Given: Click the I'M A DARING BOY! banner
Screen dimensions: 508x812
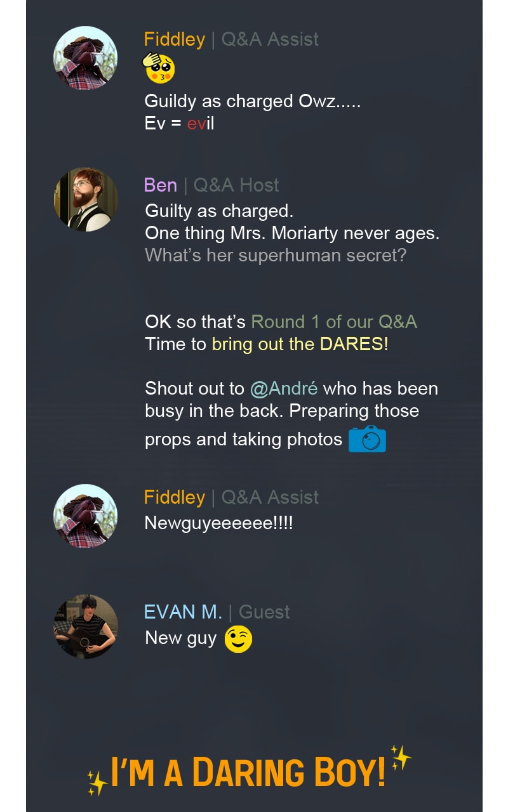Looking at the screenshot, I should 248,772.
